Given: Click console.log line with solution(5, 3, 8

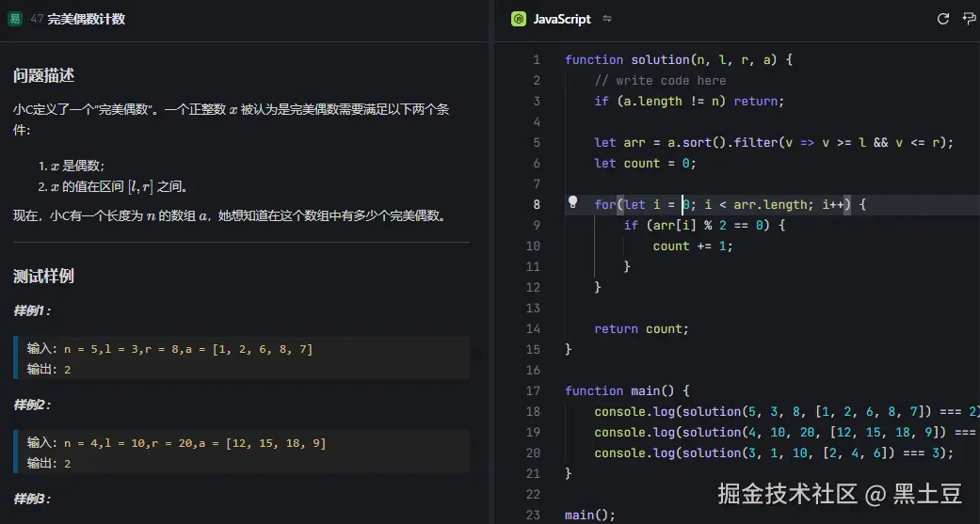Looking at the screenshot, I should 787,412.
